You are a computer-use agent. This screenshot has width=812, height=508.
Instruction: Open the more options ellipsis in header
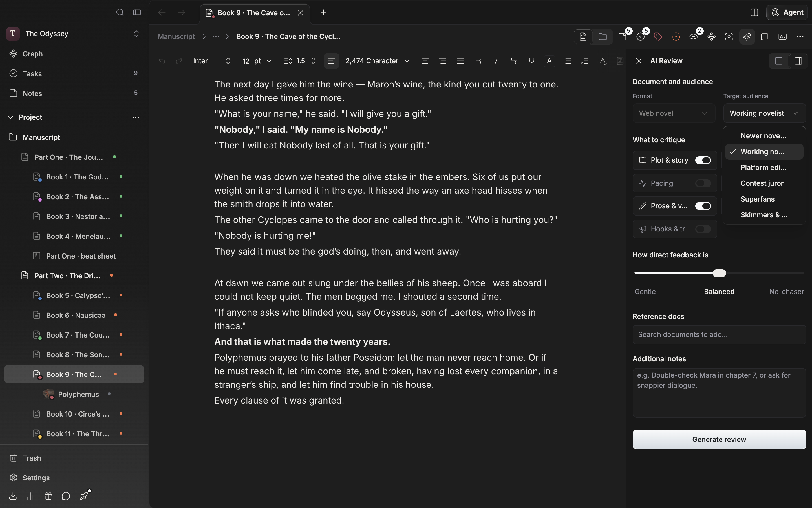pos(800,37)
